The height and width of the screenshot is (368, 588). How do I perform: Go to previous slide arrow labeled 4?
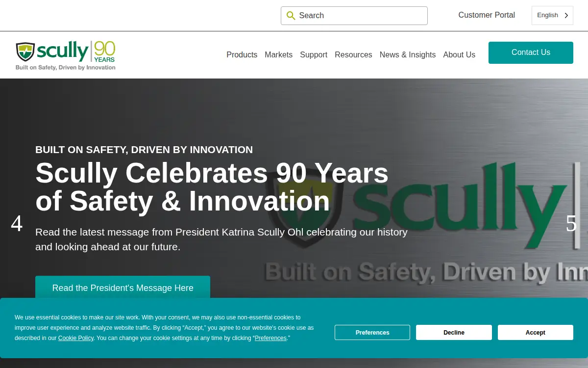[x=17, y=224]
